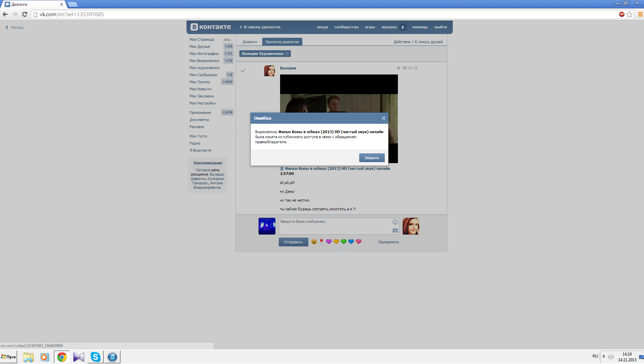Open люди in the top menu
Image resolution: width=644 pixels, height=364 pixels.
[x=322, y=27]
